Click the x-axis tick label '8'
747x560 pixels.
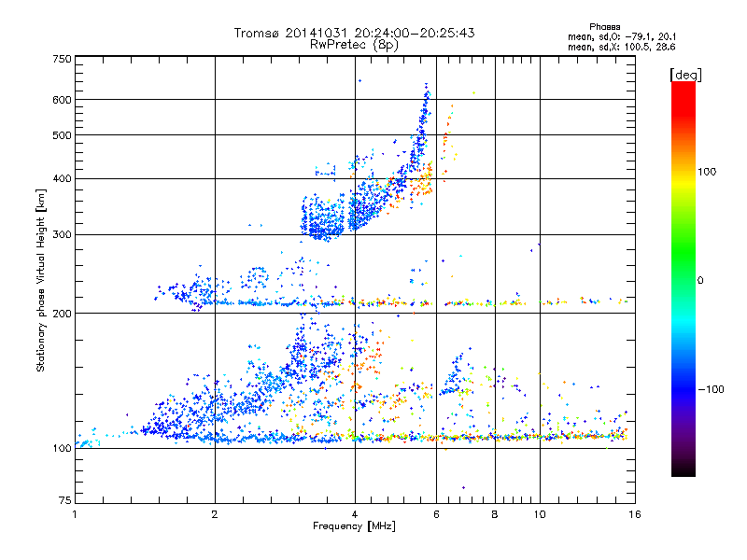495,514
